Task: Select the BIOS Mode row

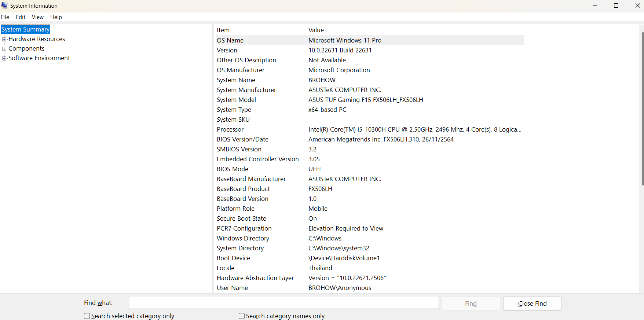Action: (x=369, y=169)
